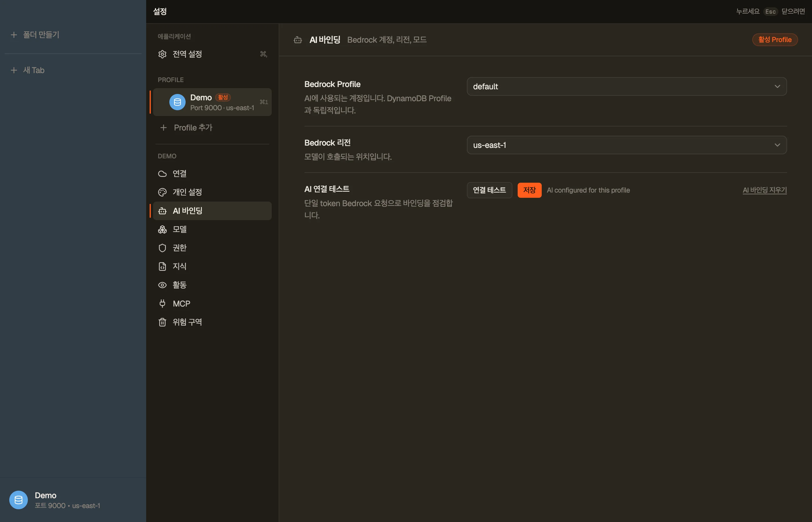Viewport: 812px width, 522px height.
Task: Click the Demo profile switcher at bottom left
Action: click(73, 500)
